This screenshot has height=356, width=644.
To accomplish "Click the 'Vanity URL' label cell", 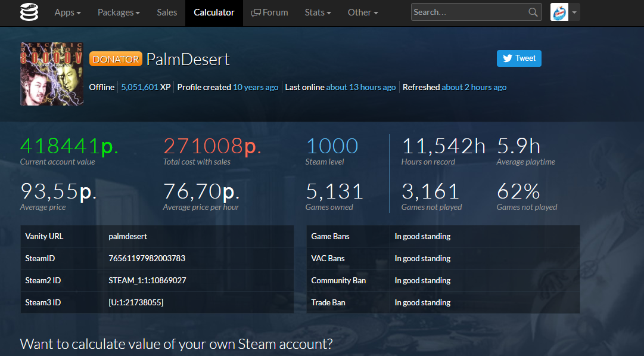I will coord(62,236).
